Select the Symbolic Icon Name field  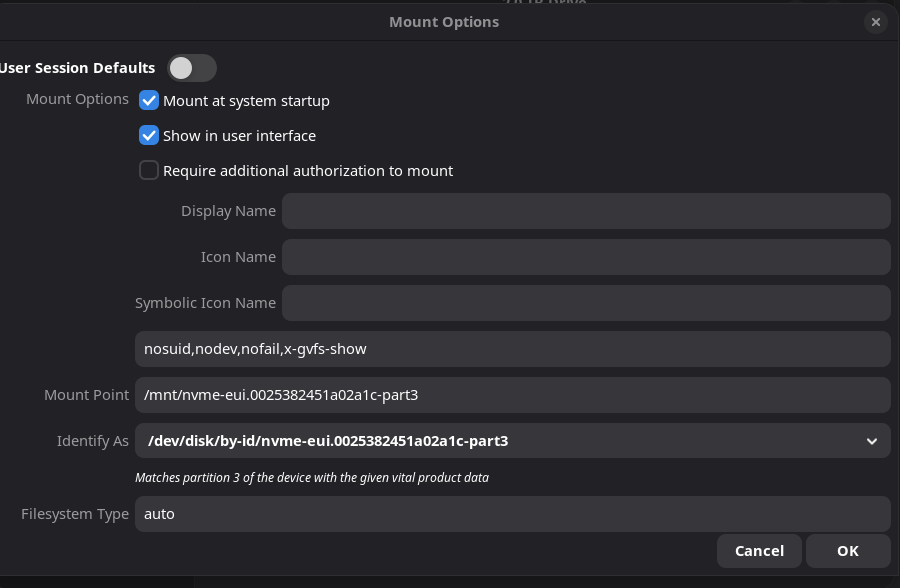click(x=585, y=303)
